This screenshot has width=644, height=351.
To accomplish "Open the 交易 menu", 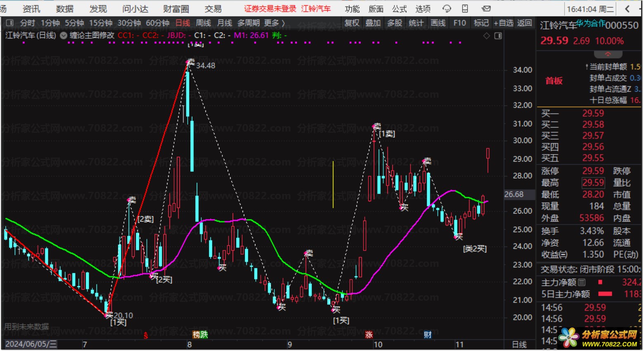I will click(213, 9).
